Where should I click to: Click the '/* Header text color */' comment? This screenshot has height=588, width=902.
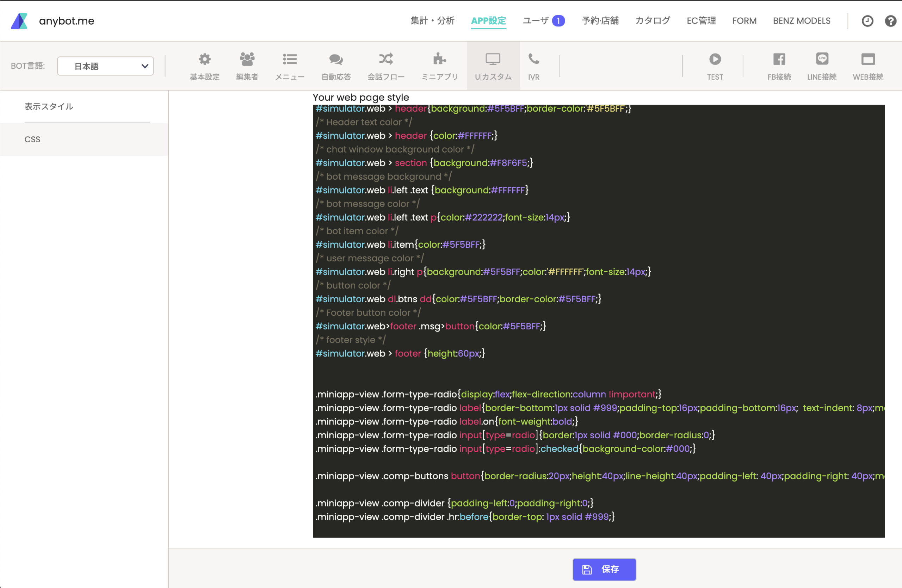point(364,122)
